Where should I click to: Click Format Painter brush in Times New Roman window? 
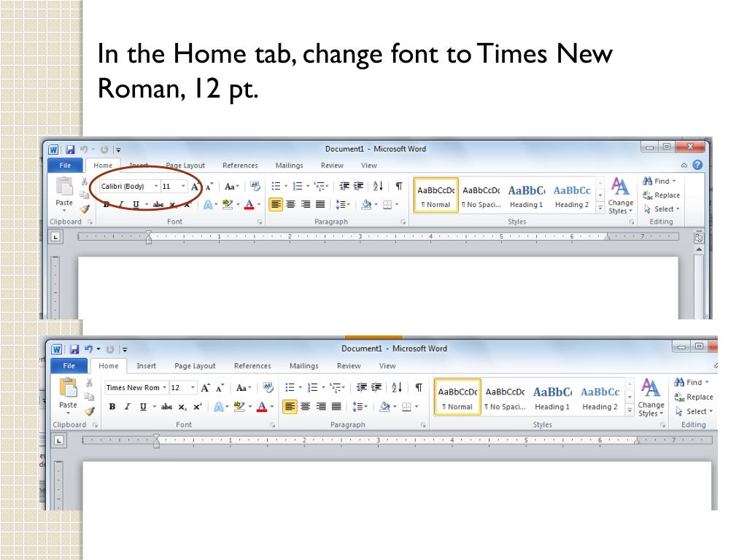(x=89, y=411)
